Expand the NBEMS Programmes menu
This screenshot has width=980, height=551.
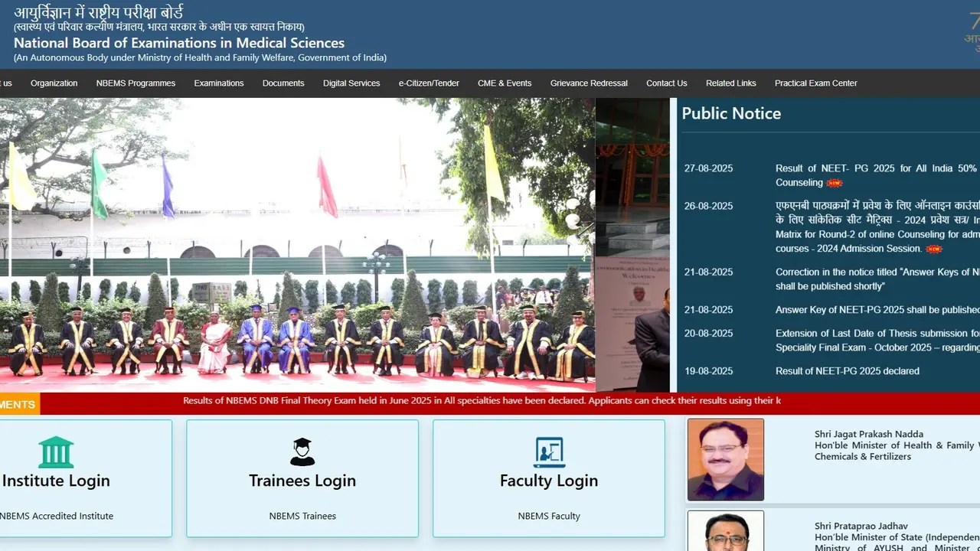point(136,83)
